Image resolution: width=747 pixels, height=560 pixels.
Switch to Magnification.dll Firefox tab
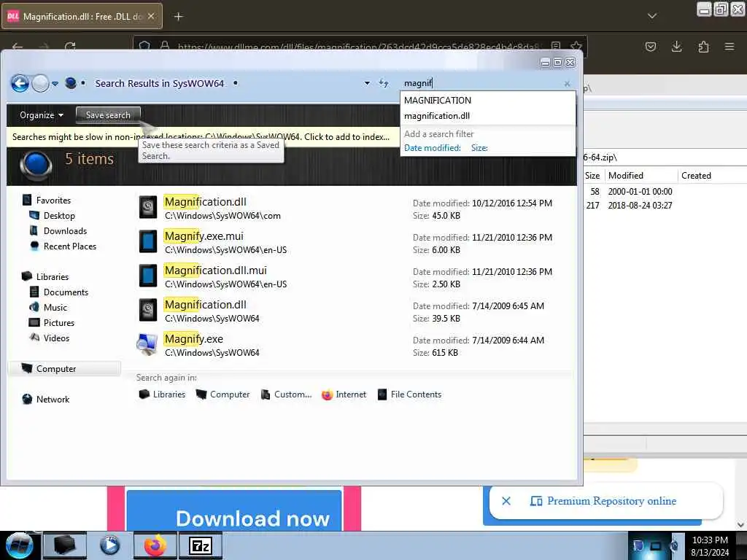pos(82,16)
